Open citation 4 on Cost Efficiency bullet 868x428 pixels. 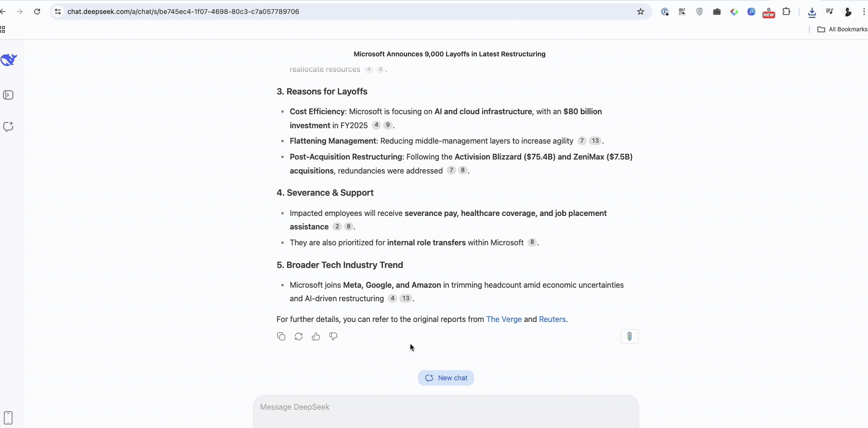pyautogui.click(x=377, y=125)
